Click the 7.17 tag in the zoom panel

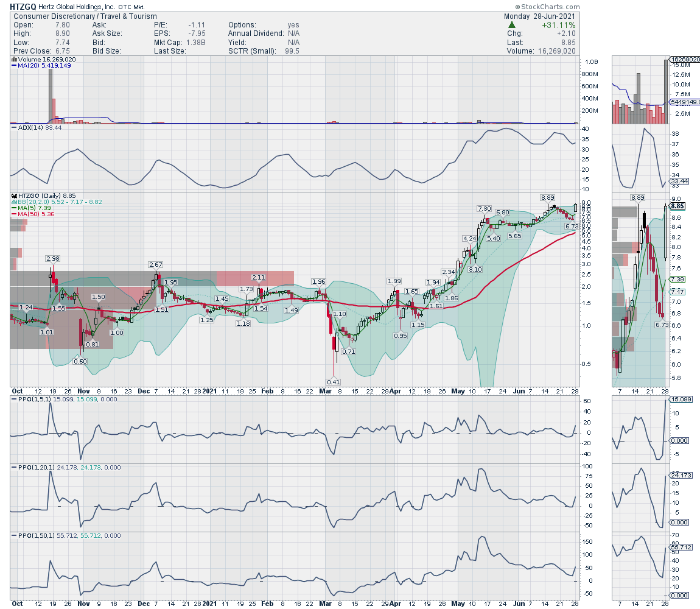click(677, 292)
